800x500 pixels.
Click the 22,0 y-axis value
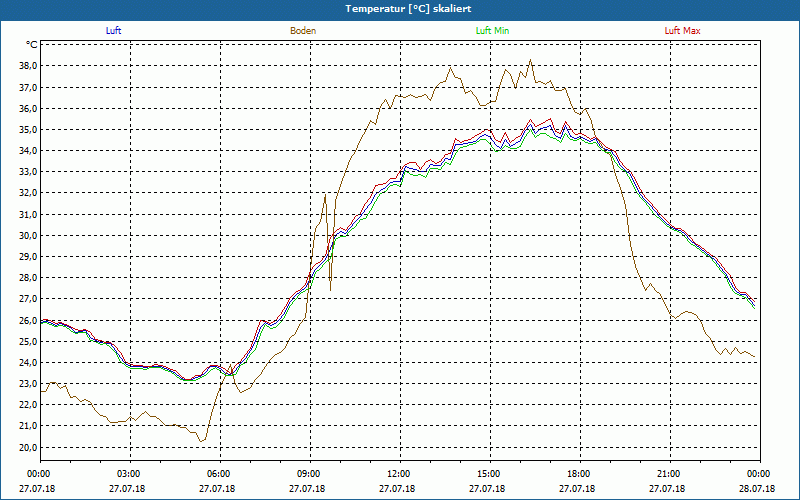pyautogui.click(x=28, y=405)
